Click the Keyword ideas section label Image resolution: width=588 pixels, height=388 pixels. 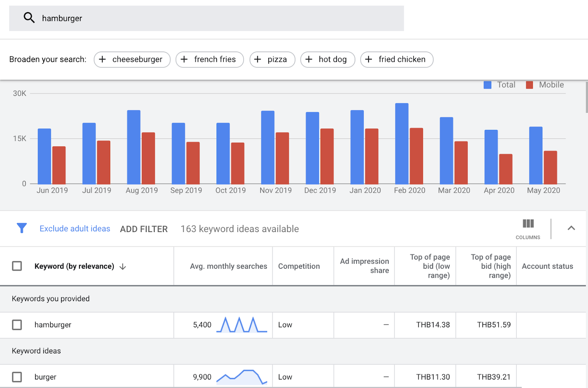point(36,351)
